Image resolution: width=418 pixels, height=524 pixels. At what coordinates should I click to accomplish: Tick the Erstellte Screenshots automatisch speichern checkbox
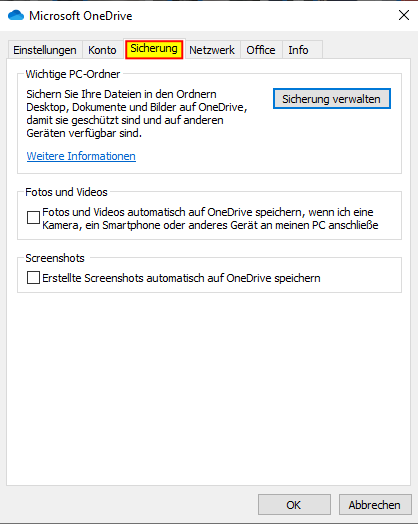(x=33, y=278)
